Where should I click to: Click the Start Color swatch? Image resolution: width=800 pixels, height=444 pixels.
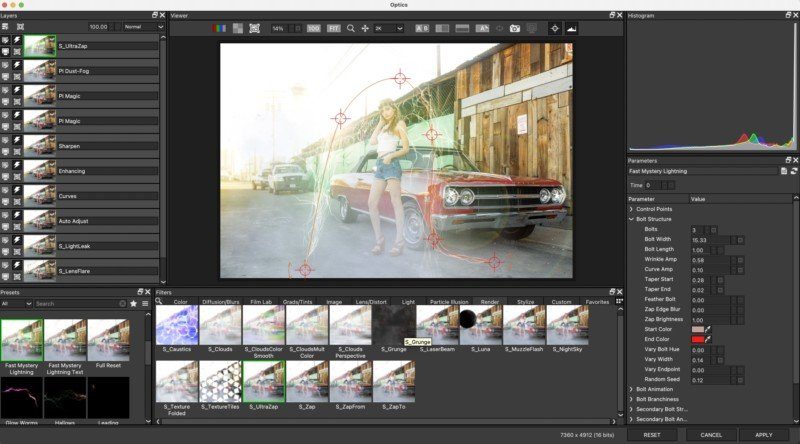click(x=699, y=329)
